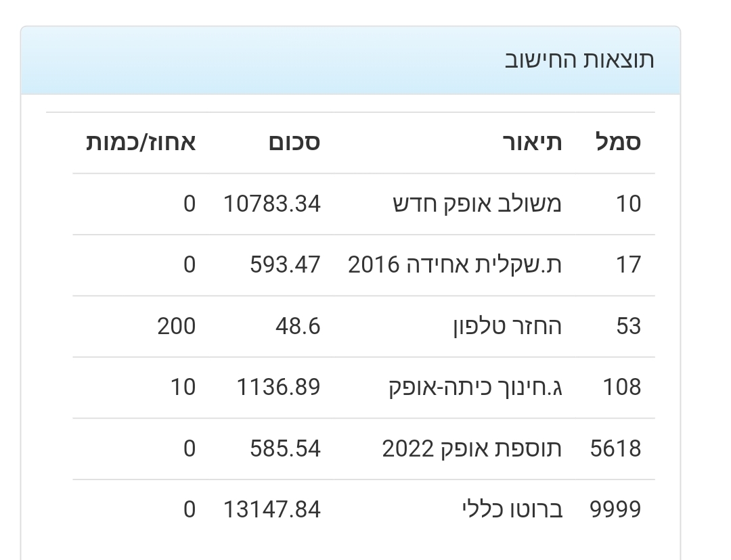The width and height of the screenshot is (731, 560).
Task: Click the תיאור column header
Action: (x=533, y=143)
